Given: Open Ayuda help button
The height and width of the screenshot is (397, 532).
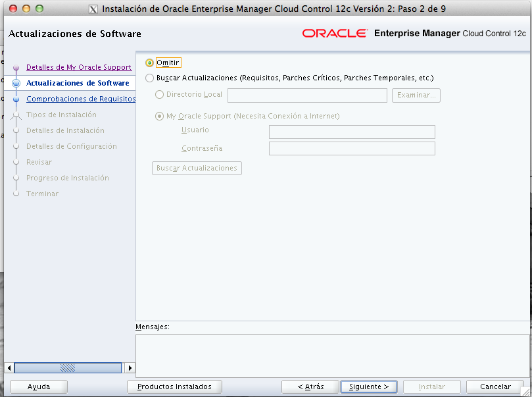Looking at the screenshot, I should [39, 386].
